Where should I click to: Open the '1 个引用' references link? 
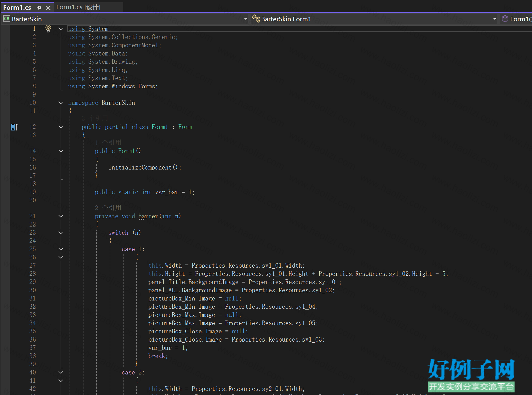pos(108,143)
